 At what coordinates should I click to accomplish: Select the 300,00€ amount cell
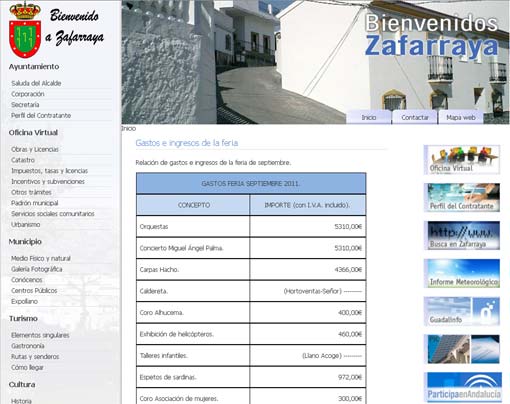pos(308,396)
